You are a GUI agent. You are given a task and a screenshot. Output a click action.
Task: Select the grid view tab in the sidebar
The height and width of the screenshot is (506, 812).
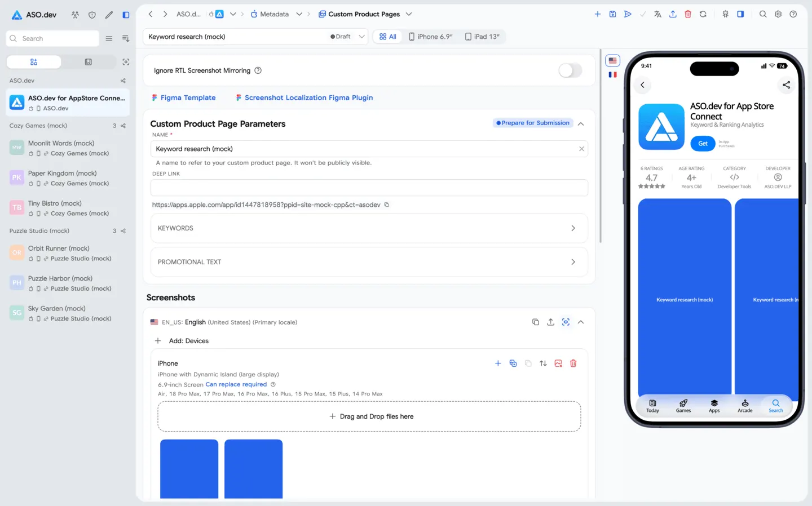(x=34, y=62)
